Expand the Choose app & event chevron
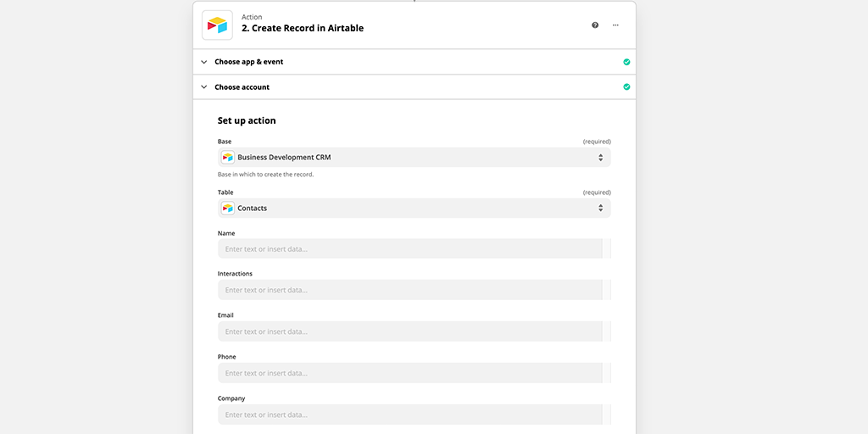Screen dimensions: 868x434 (x=203, y=62)
